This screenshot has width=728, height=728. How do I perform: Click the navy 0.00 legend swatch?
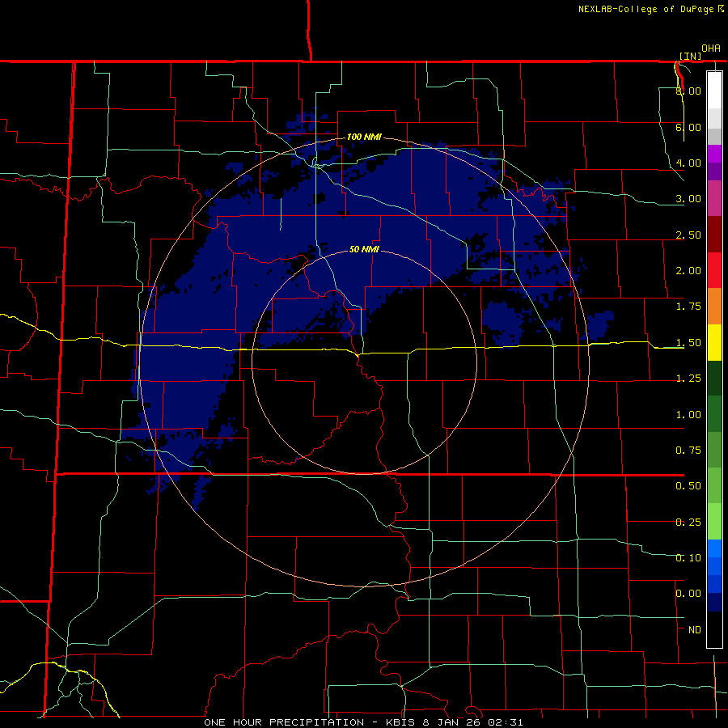tap(714, 603)
